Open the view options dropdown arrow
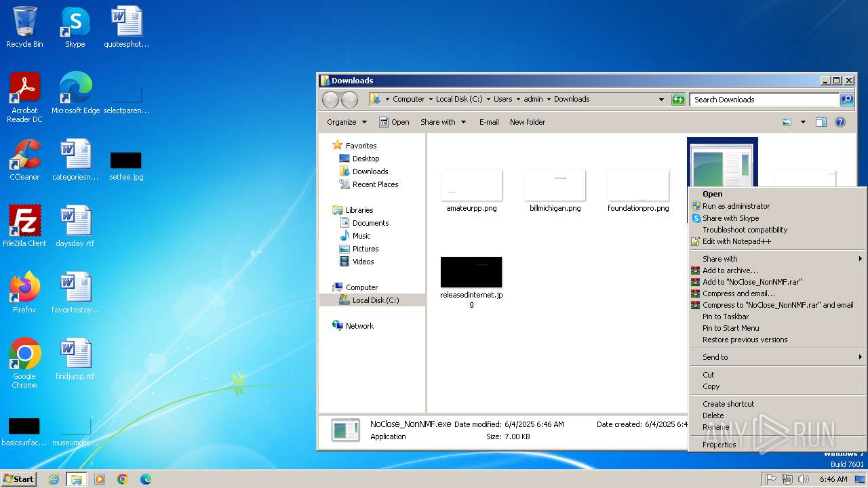The image size is (868, 488). 803,122
